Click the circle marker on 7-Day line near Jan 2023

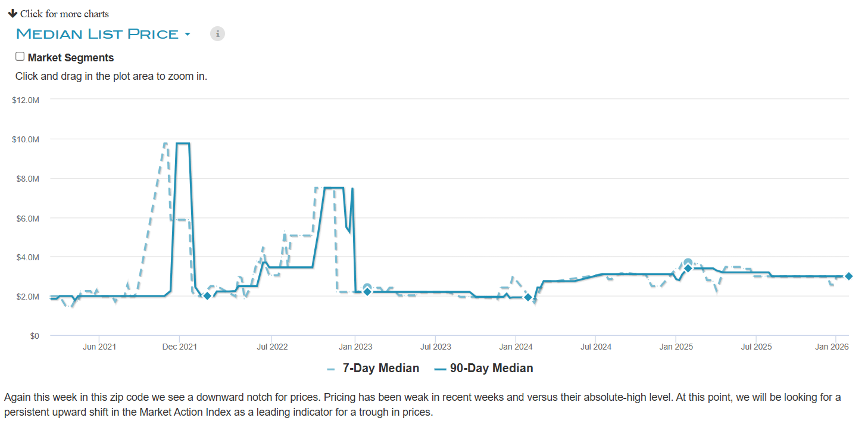367,288
